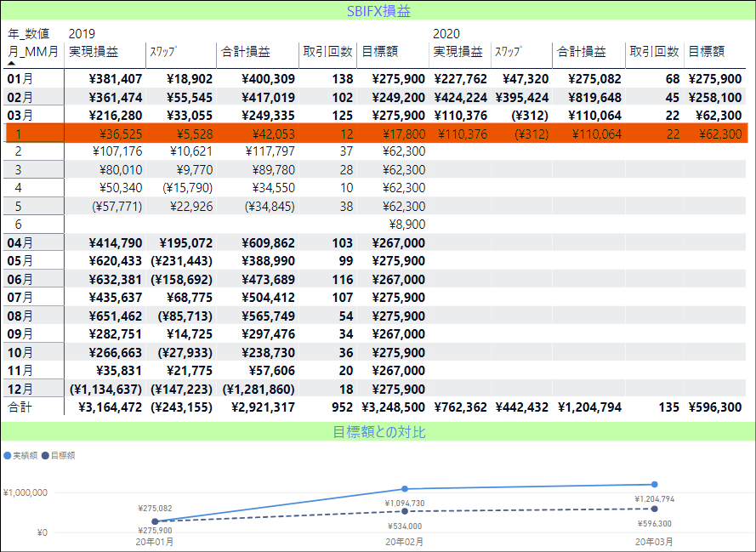Click the ¥1,000,000 y-axis label
This screenshot has height=552, width=756.
click(25, 492)
